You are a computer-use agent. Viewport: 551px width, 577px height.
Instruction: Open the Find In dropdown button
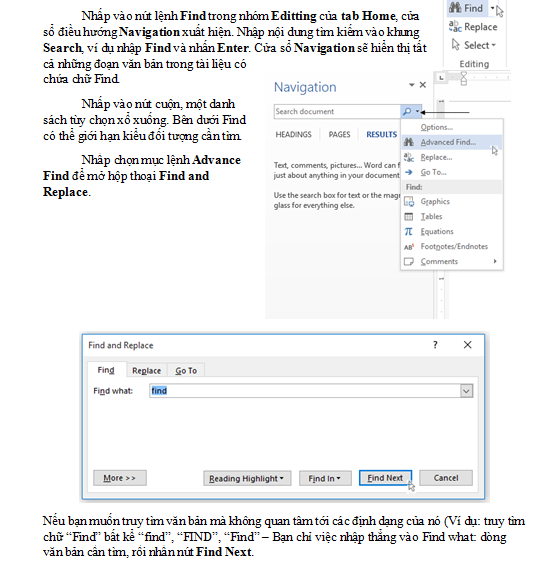click(x=325, y=478)
